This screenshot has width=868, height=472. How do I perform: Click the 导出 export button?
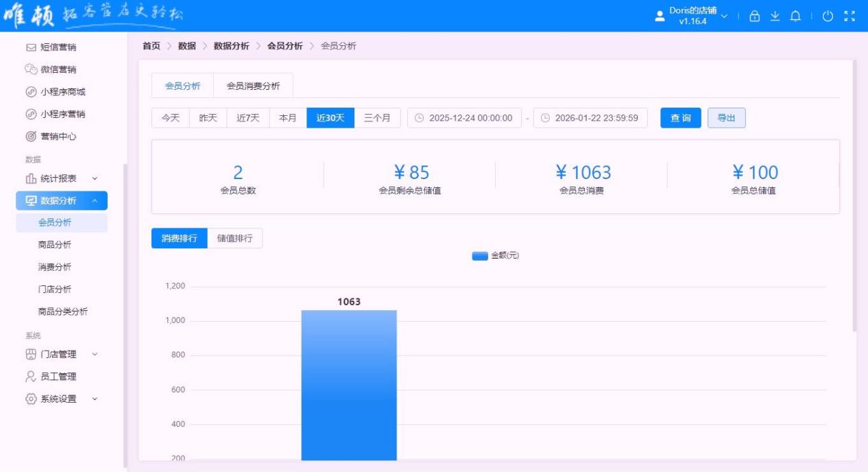(726, 118)
